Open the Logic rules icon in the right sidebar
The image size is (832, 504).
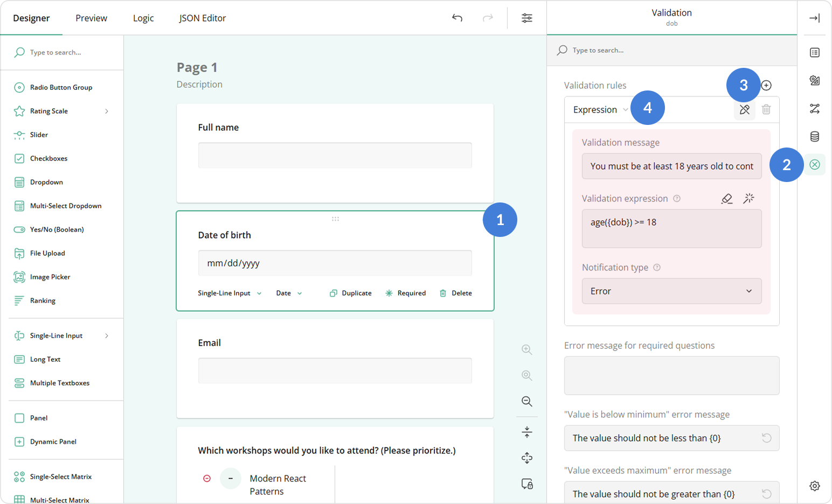coord(815,108)
